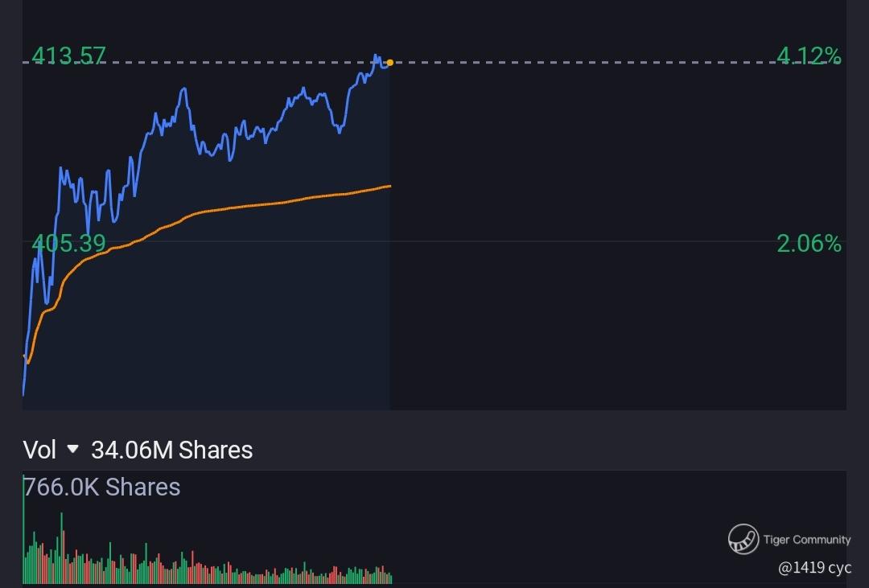Open the @1419 cyc username

(x=814, y=568)
